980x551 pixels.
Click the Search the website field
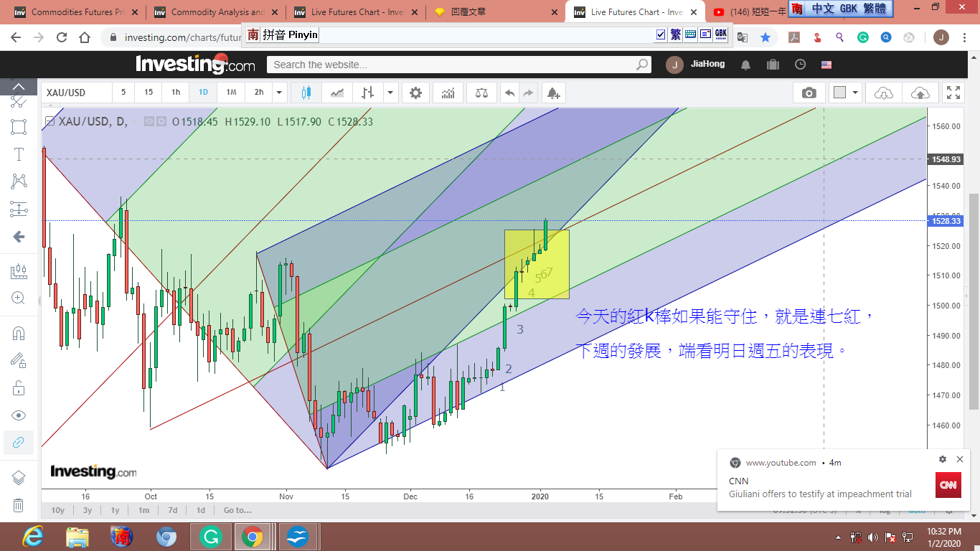click(459, 65)
